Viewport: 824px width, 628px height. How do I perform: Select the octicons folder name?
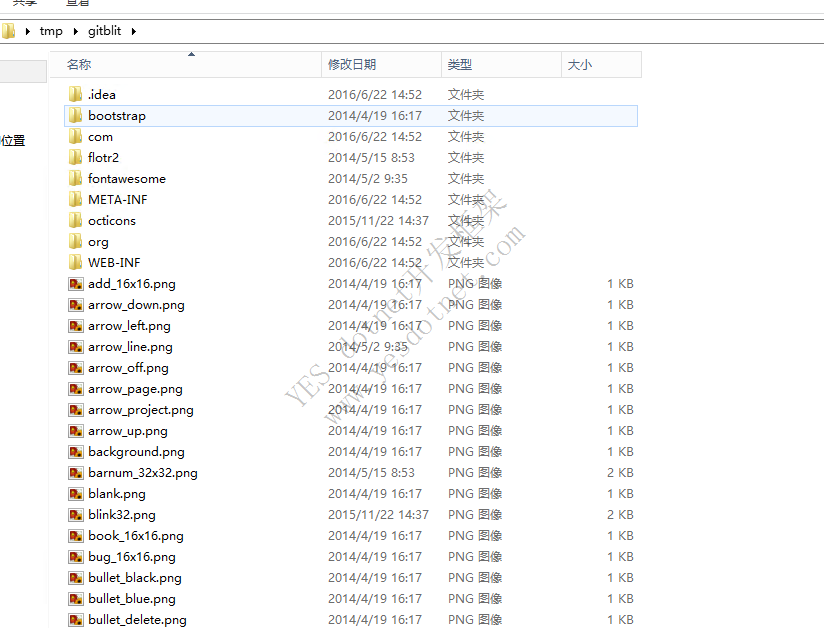click(x=112, y=221)
